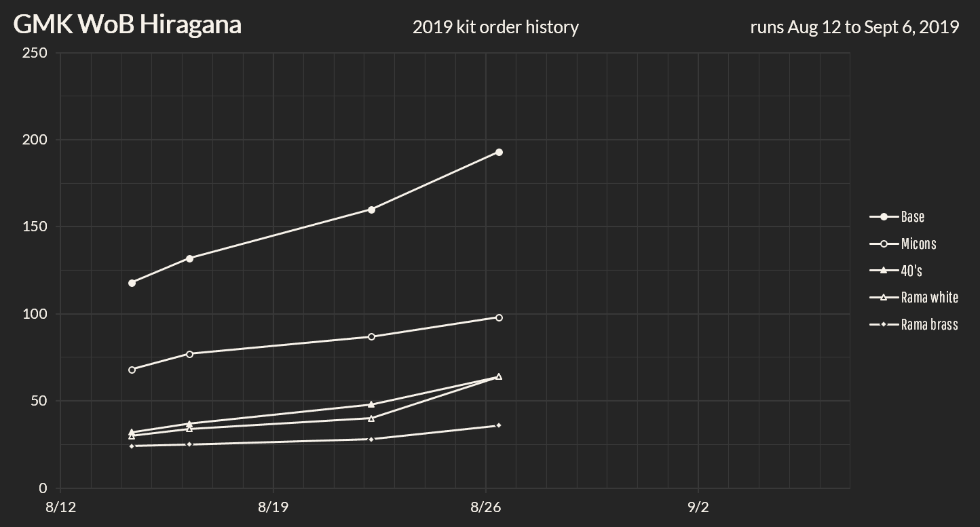Image resolution: width=980 pixels, height=527 pixels.
Task: Click the 2019 kit order history subtitle
Action: pyautogui.click(x=495, y=27)
